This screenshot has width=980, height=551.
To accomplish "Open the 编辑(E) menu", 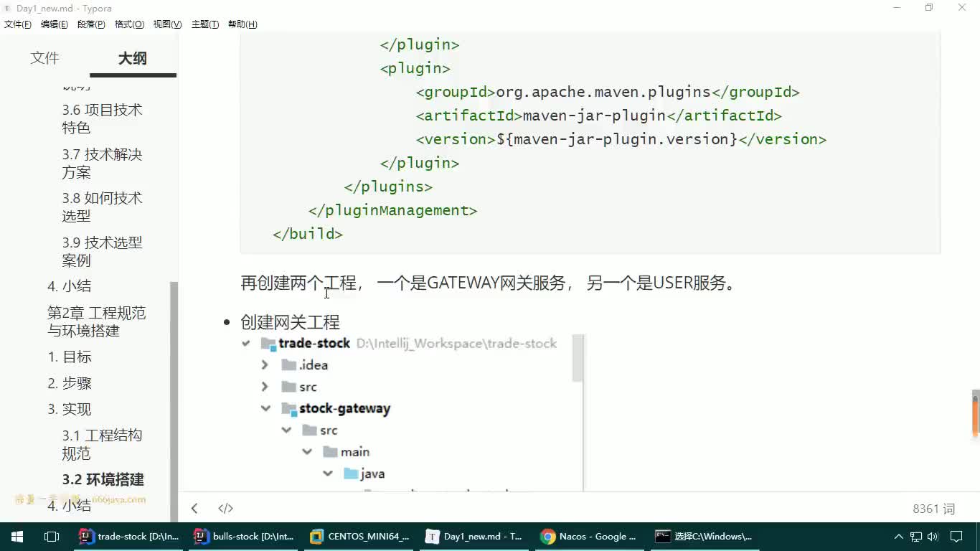I will coord(55,24).
